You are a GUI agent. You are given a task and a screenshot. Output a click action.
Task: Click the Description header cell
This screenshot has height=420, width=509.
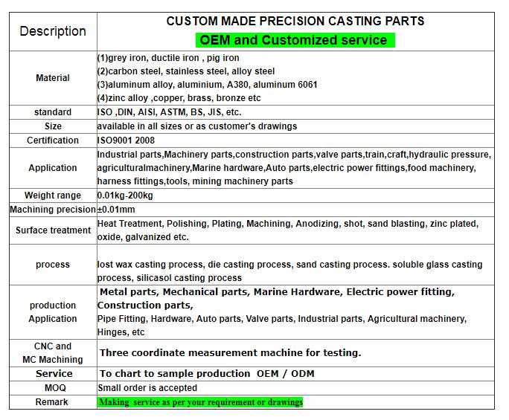(53, 31)
